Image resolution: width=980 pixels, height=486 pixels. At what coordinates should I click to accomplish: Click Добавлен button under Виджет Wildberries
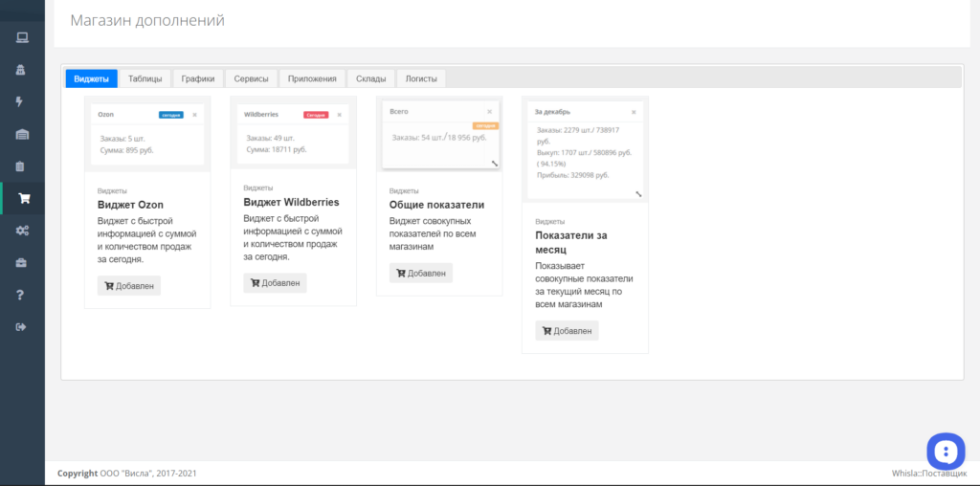pyautogui.click(x=275, y=283)
